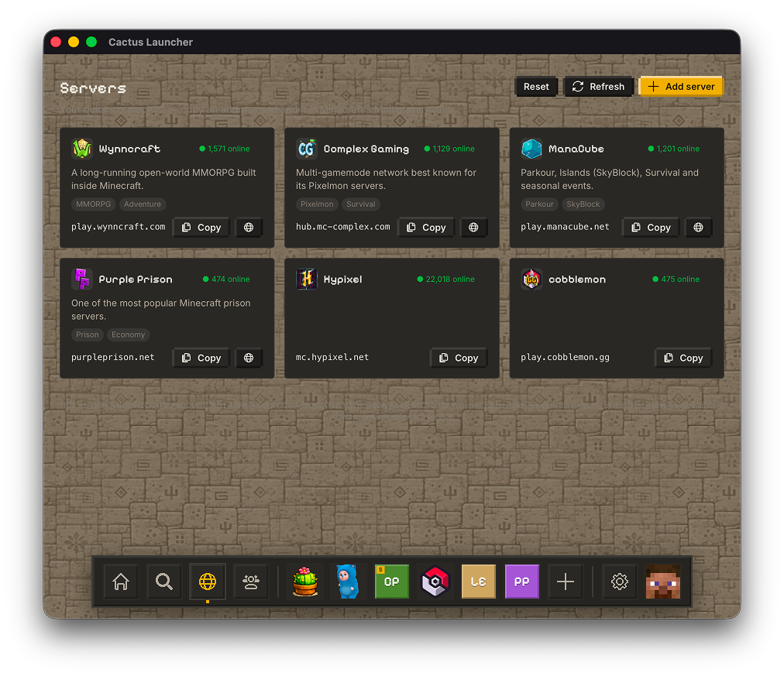Screen dimensions: 784x676
Task: Open the Steve avatar profile
Action: click(x=663, y=581)
